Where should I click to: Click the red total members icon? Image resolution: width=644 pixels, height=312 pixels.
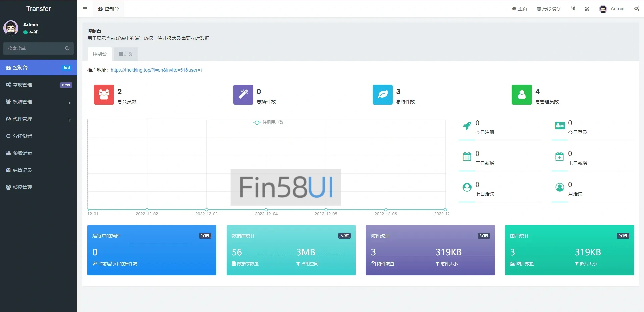tap(104, 95)
